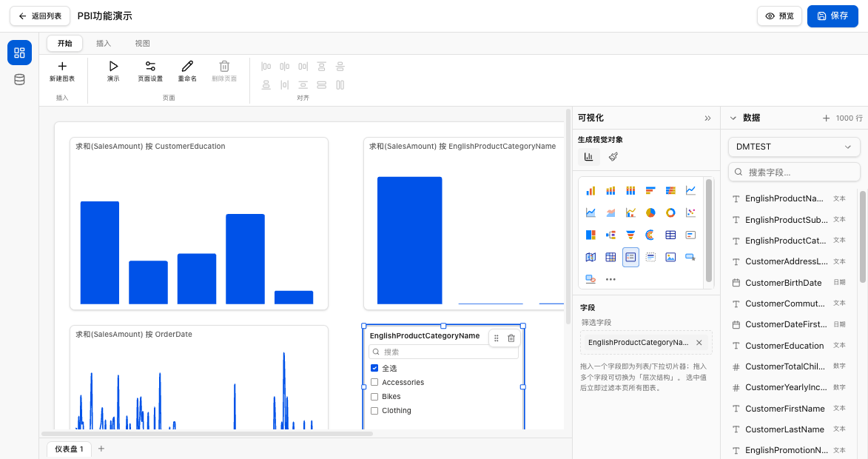Select the matrix visual

point(610,257)
